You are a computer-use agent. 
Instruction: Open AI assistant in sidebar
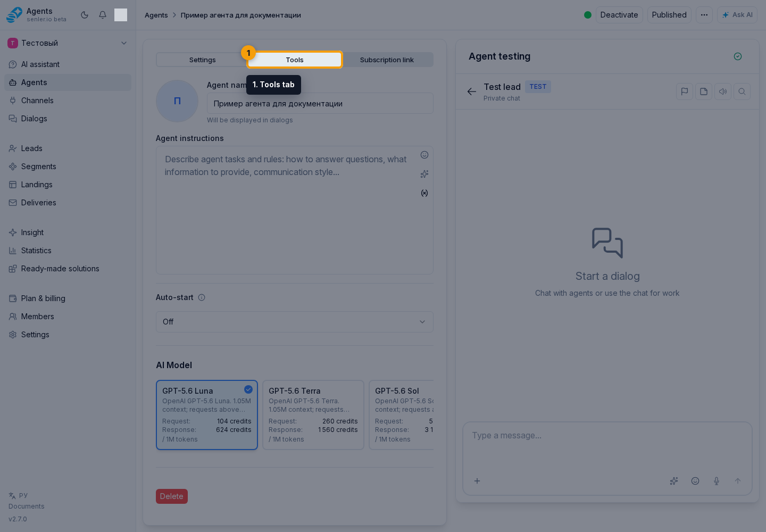tap(68, 64)
